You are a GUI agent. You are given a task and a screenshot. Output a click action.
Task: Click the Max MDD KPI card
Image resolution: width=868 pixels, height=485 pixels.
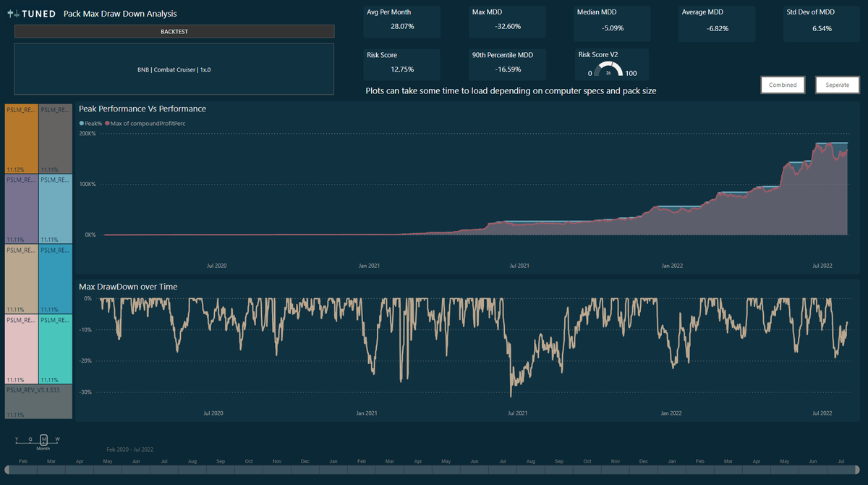(506, 22)
